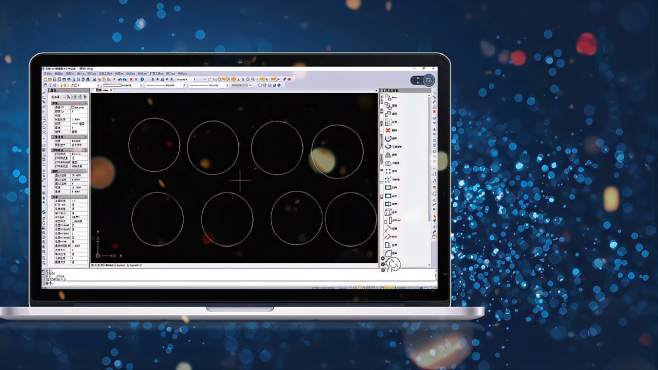
Task: Click the rectangle tool icon in the palette
Action: click(388, 188)
